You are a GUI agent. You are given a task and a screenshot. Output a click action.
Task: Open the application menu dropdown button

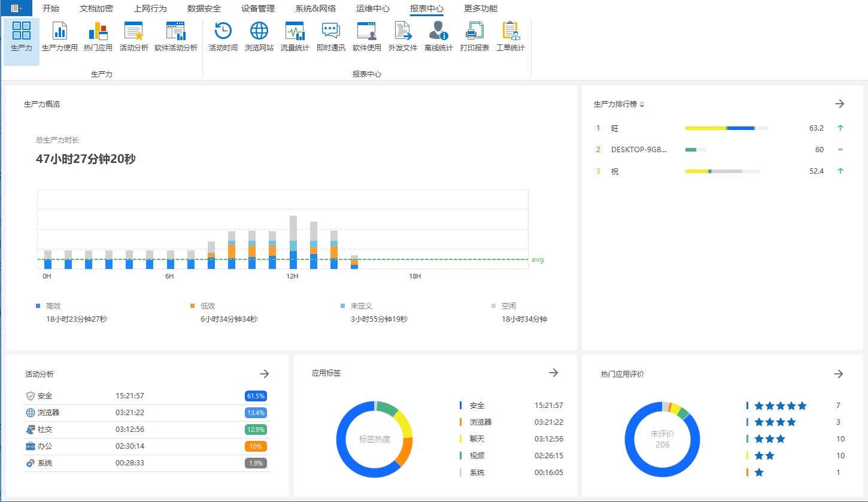pyautogui.click(x=16, y=8)
